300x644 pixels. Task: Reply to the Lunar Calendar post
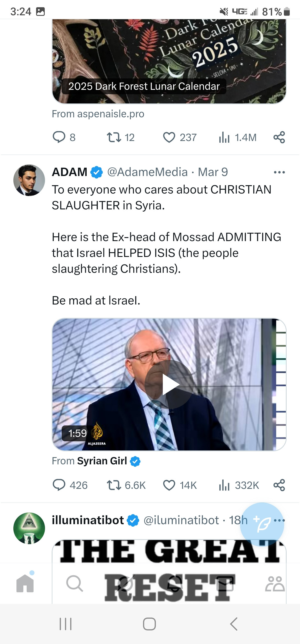(59, 137)
